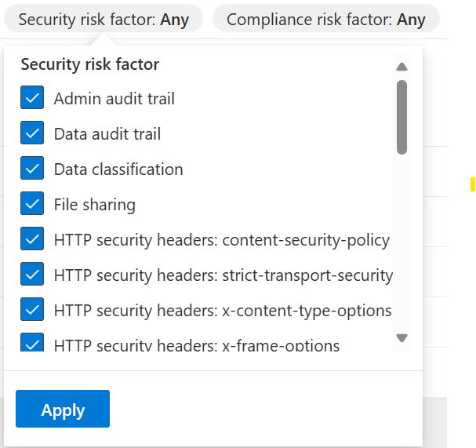
Task: Click the 'Data classification' label text
Action: coord(118,169)
